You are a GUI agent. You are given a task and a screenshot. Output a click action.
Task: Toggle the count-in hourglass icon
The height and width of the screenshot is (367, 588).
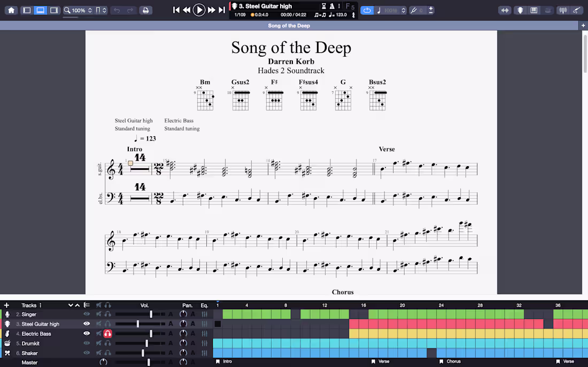coord(323,6)
